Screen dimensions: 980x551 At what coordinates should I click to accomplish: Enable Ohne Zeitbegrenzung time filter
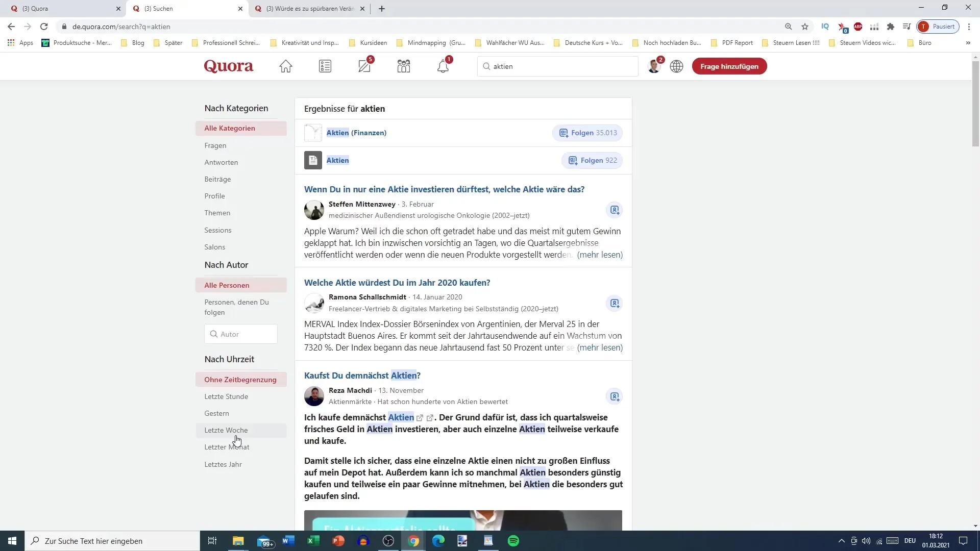pos(240,379)
